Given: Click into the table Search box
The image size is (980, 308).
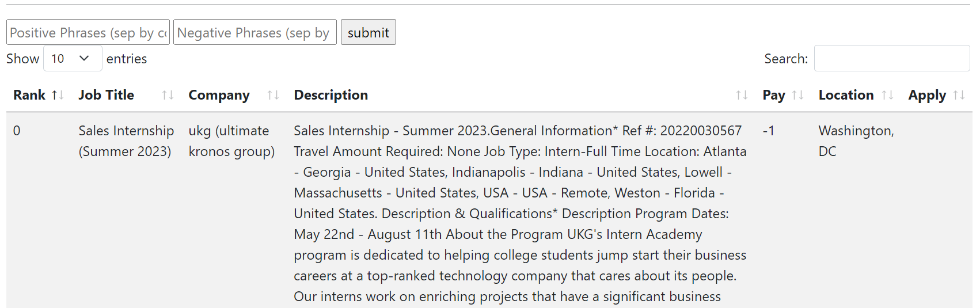Looking at the screenshot, I should tap(891, 59).
